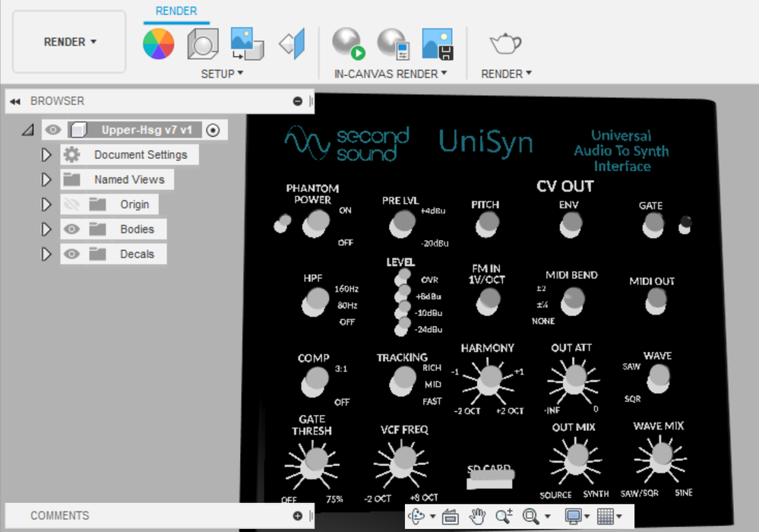The height and width of the screenshot is (532, 759).
Task: Open the Scene Settings icon
Action: 203,43
